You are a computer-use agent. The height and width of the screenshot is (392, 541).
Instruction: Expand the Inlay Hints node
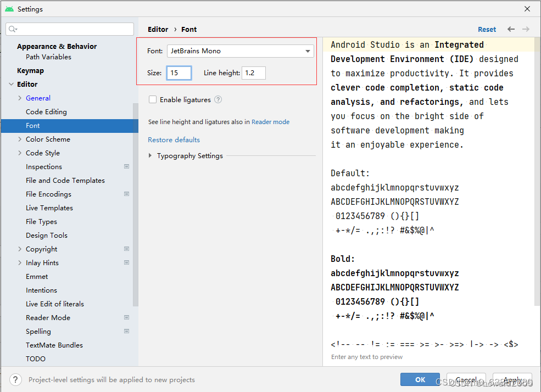pyautogui.click(x=20, y=263)
